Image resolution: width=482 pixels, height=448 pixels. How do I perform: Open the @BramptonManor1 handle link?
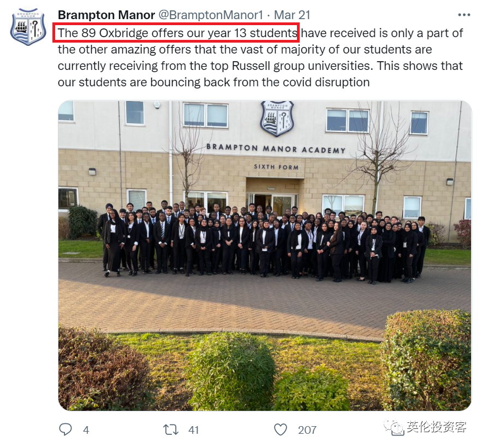point(211,15)
